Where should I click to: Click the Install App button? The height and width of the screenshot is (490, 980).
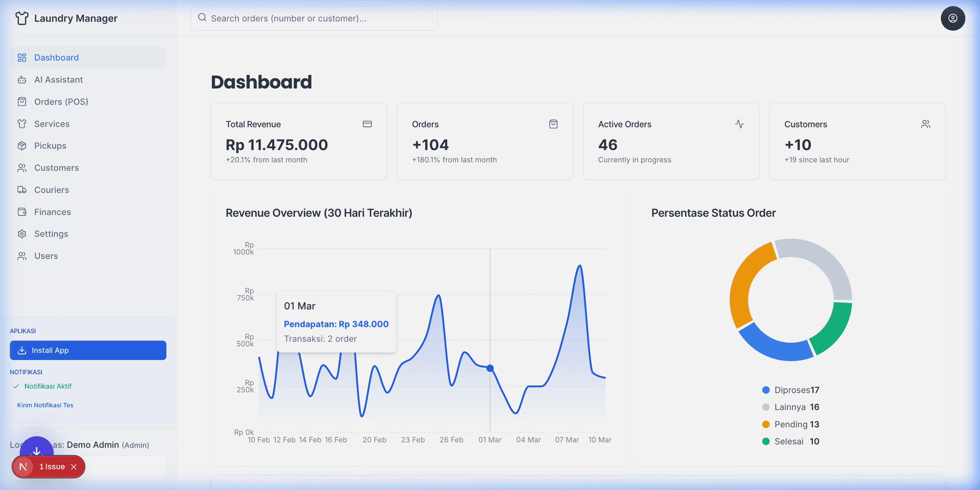tap(88, 350)
